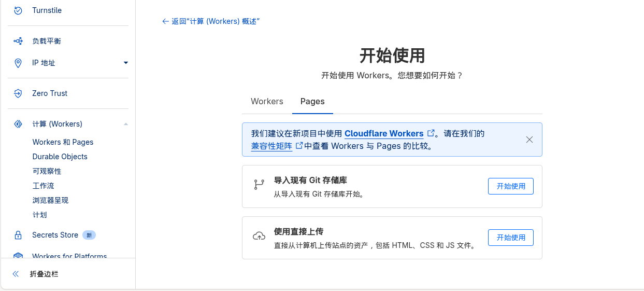Image resolution: width=644 pixels, height=291 pixels.
Task: Select the Pages tab
Action: 312,101
